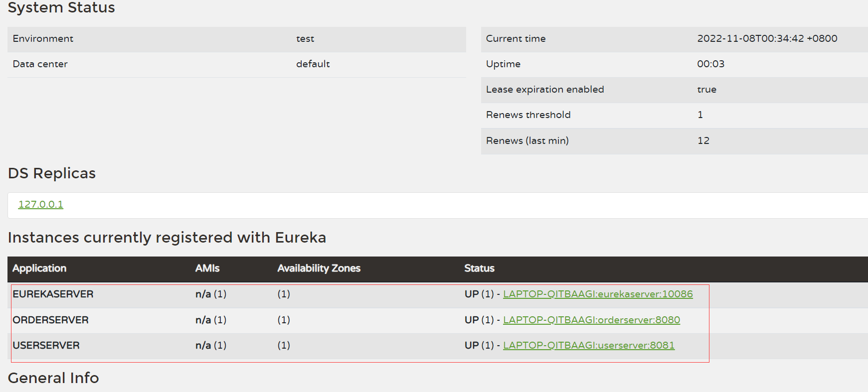Viewport: 868px width, 392px height.
Task: Click the General Info heading
Action: click(53, 378)
